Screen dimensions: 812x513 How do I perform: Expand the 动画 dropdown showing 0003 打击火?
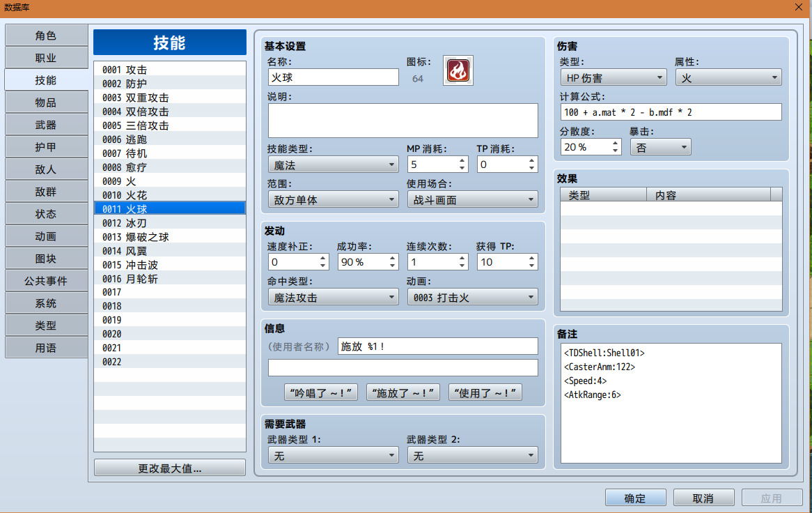(x=472, y=297)
